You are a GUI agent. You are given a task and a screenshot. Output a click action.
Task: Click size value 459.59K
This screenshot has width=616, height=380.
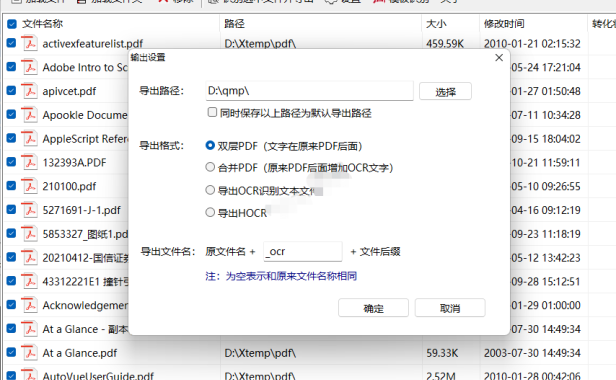[445, 44]
